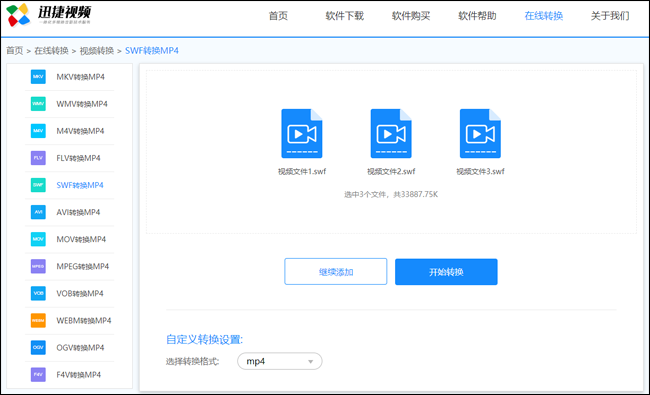This screenshot has height=395, width=650.
Task: Choose M4V转换MP4 in sidebar
Action: click(x=80, y=131)
